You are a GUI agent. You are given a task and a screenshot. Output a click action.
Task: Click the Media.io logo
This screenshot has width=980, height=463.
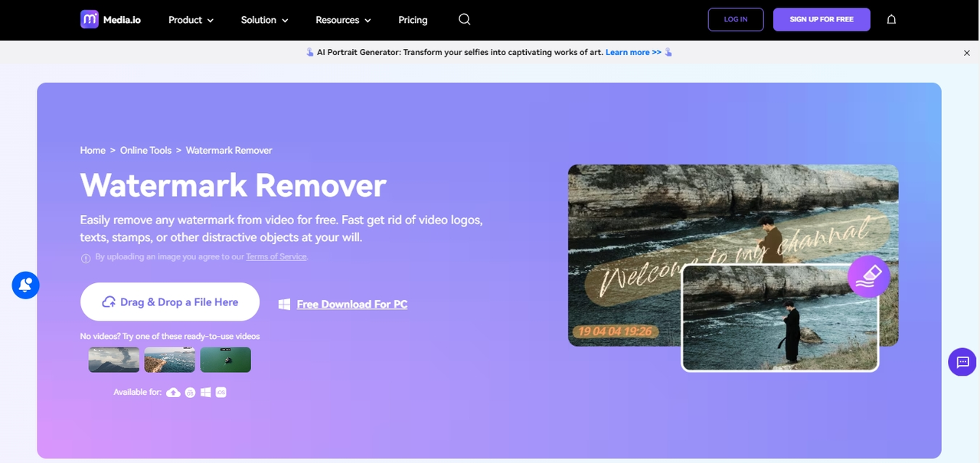coord(110,19)
